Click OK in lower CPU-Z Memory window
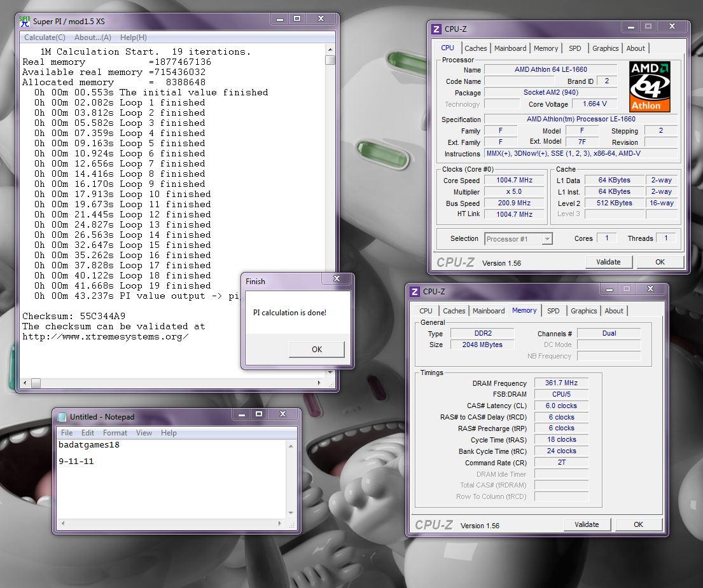This screenshot has height=588, width=703. [639, 524]
